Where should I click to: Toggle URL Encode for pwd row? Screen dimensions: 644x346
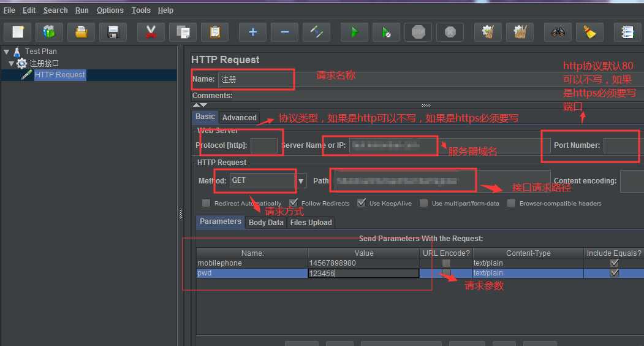pos(446,273)
